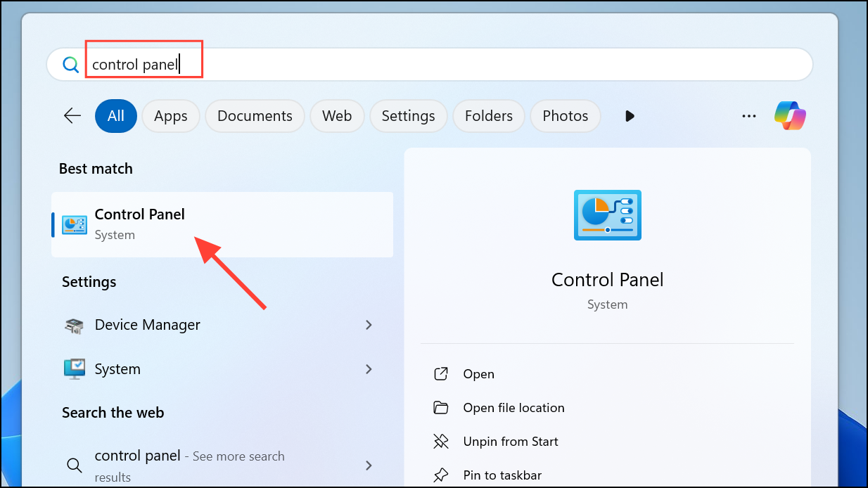Open Device Manager settings result
The width and height of the screenshot is (868, 488).
click(x=222, y=325)
